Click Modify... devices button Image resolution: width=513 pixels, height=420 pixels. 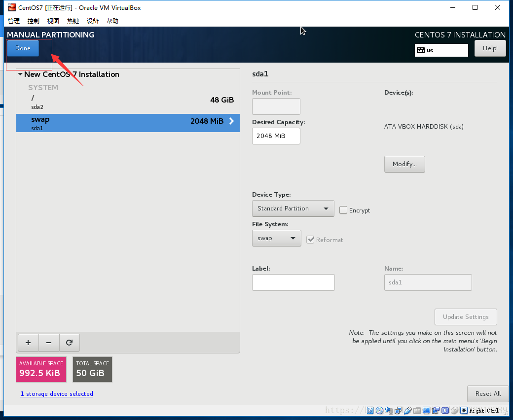pyautogui.click(x=404, y=164)
